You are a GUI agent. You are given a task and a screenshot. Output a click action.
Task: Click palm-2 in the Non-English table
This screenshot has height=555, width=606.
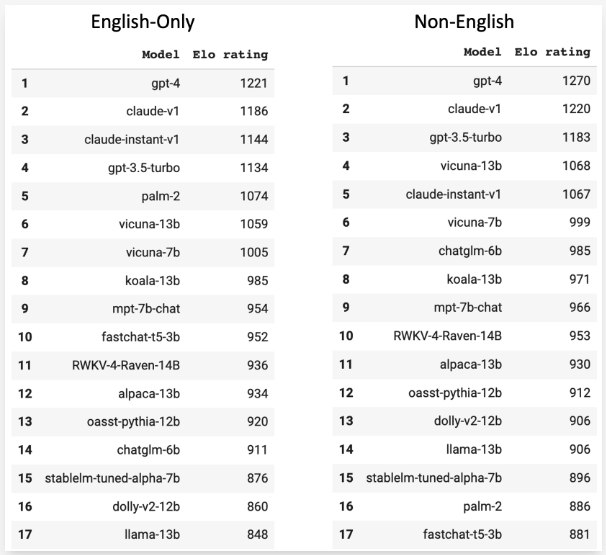click(482, 506)
